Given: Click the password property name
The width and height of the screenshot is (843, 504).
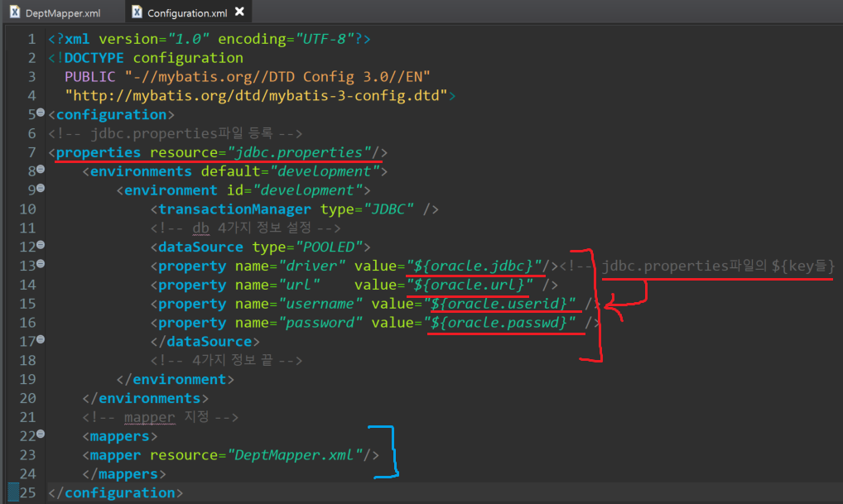Looking at the screenshot, I should click(320, 323).
